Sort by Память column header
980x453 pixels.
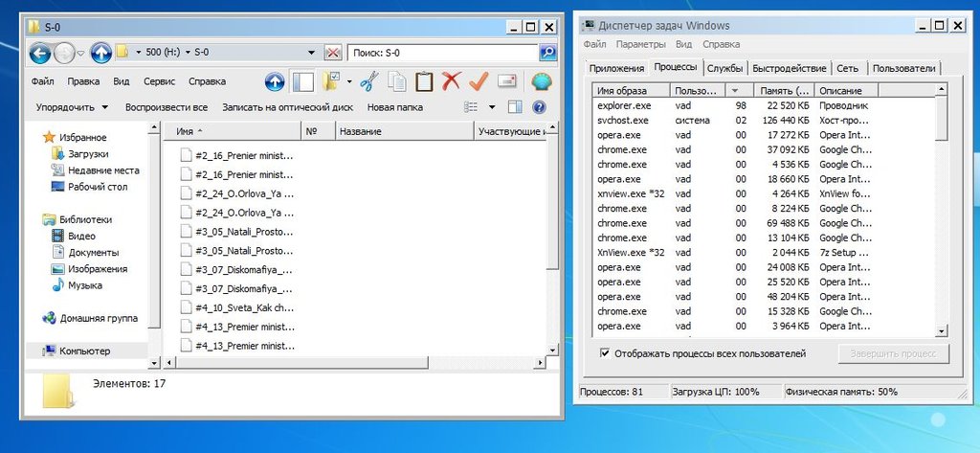coord(784,91)
